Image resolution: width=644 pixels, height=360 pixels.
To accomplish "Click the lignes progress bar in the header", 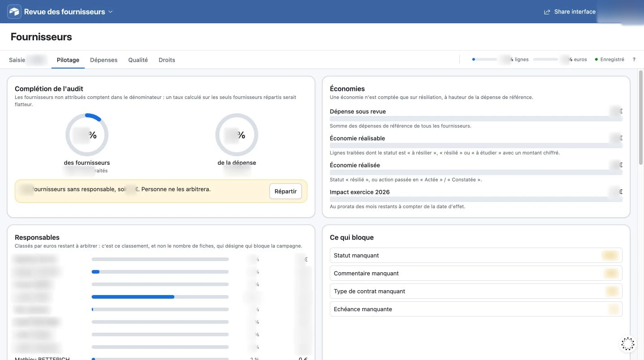I will 485,60.
